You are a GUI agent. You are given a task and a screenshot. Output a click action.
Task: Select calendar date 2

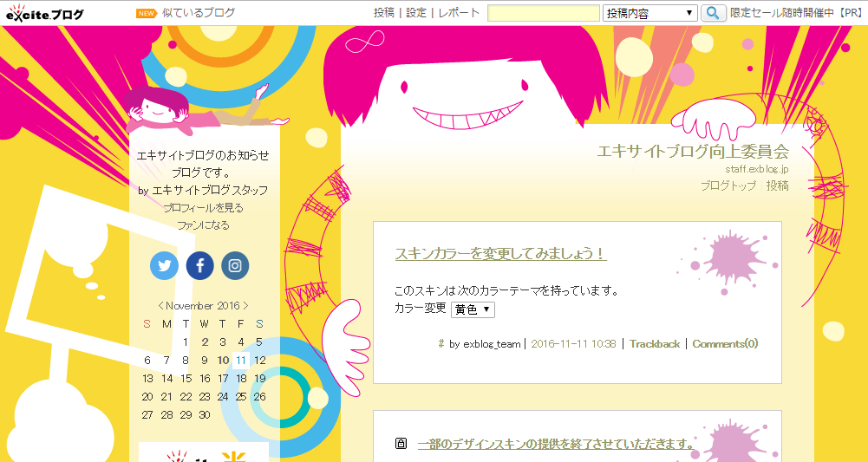206,342
